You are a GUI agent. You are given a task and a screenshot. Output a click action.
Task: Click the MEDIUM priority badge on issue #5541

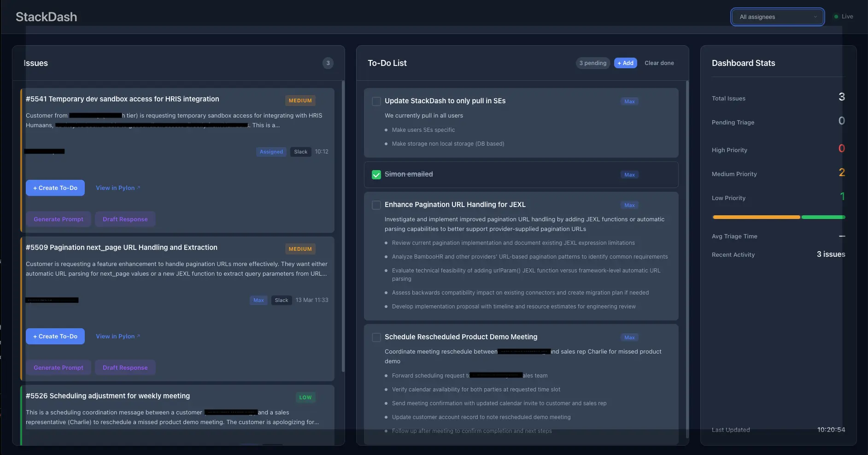pyautogui.click(x=300, y=100)
